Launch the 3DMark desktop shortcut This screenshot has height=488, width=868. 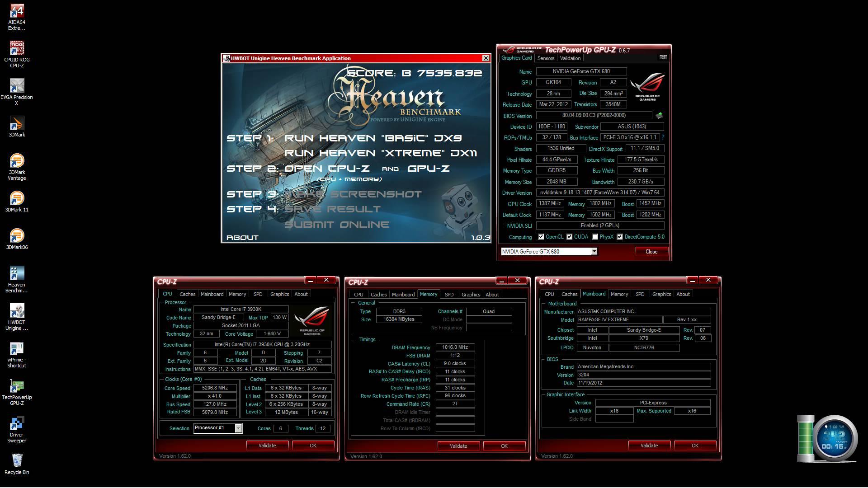[x=17, y=127]
